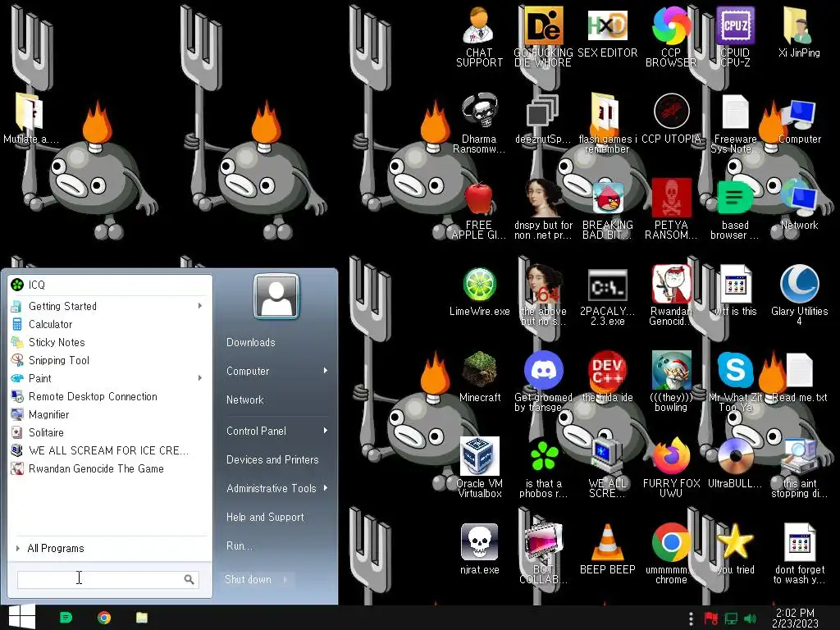Open ICQ from Start menu

(110, 285)
